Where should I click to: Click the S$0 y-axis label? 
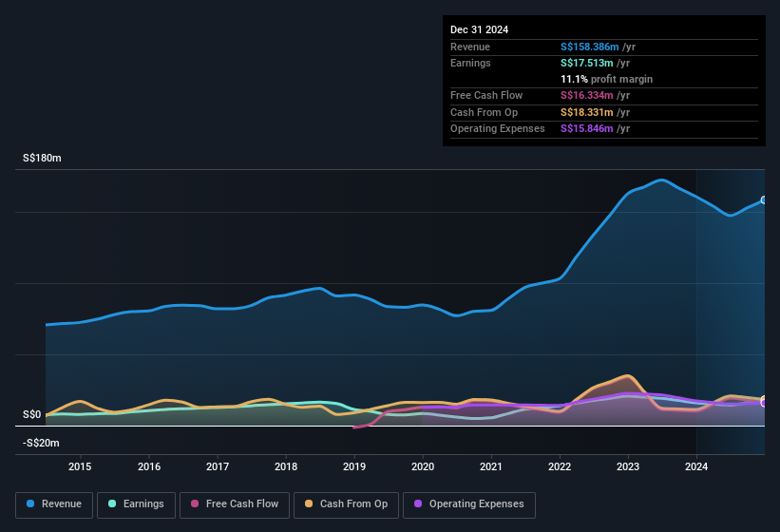pyautogui.click(x=32, y=414)
